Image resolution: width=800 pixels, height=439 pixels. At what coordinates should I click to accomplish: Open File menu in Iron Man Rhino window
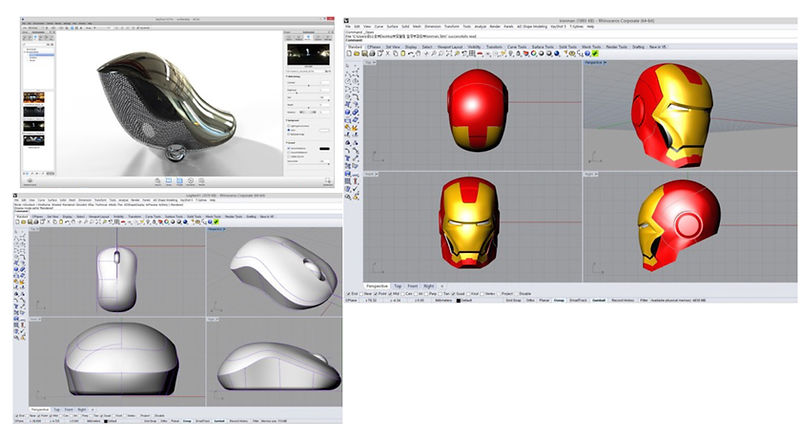(349, 27)
